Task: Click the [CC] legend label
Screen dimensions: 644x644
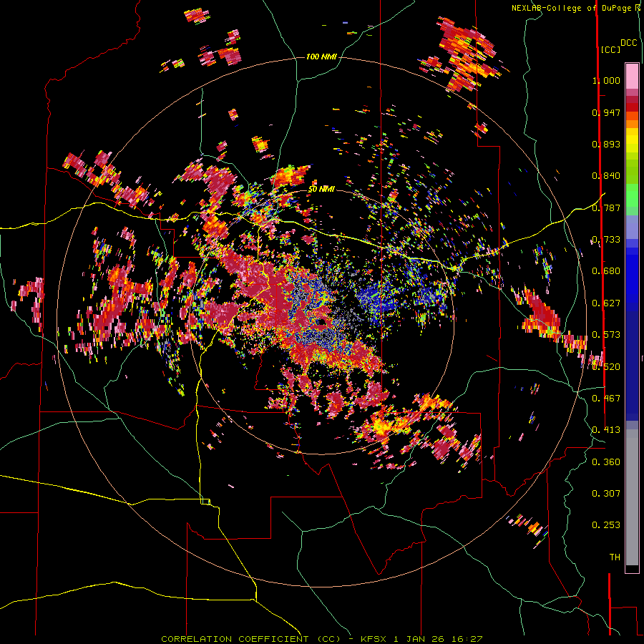Action: [610, 49]
